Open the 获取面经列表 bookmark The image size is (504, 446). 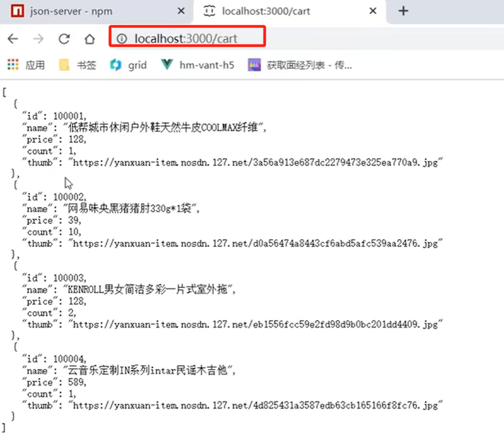[x=300, y=65]
